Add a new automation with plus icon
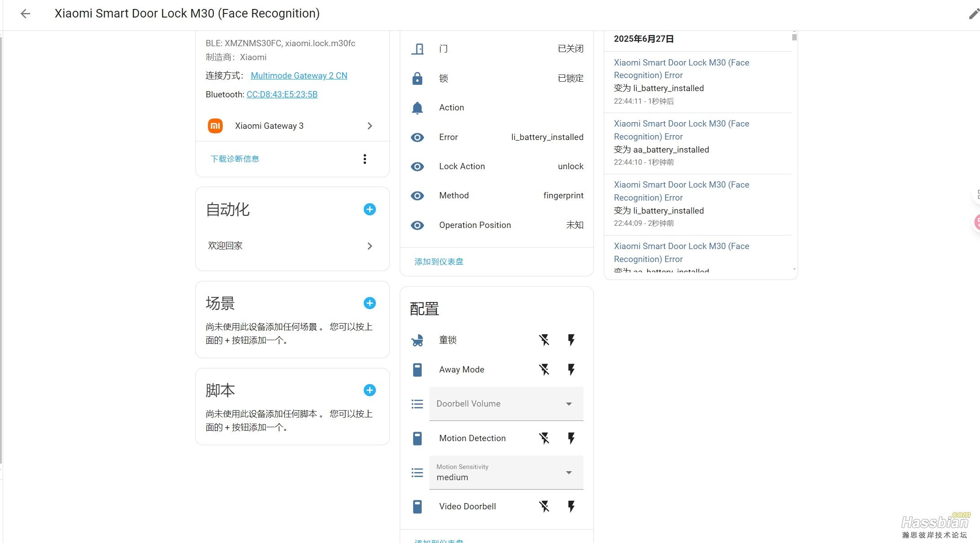 370,209
